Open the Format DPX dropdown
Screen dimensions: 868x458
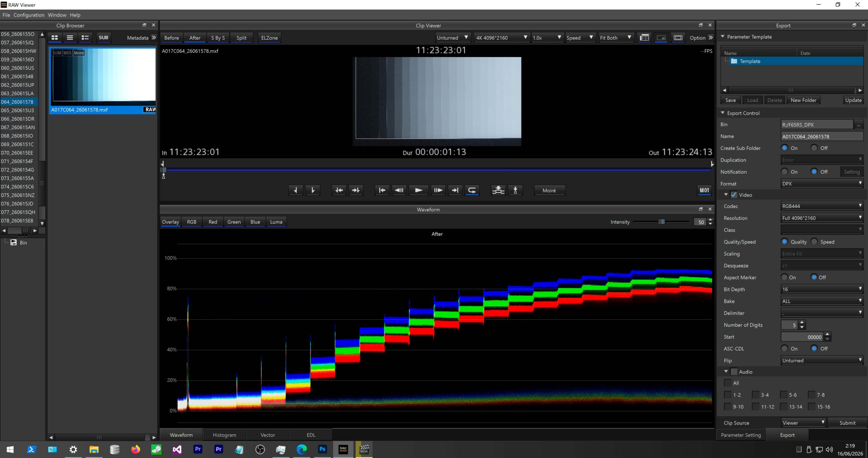pos(822,184)
